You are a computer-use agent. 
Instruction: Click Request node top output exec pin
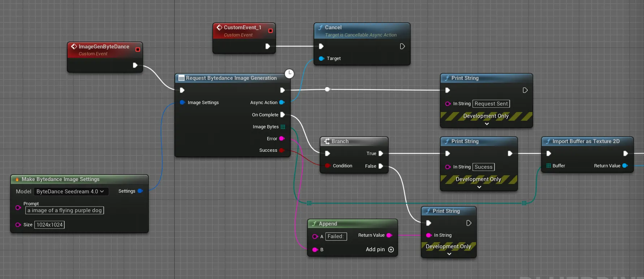tap(282, 90)
